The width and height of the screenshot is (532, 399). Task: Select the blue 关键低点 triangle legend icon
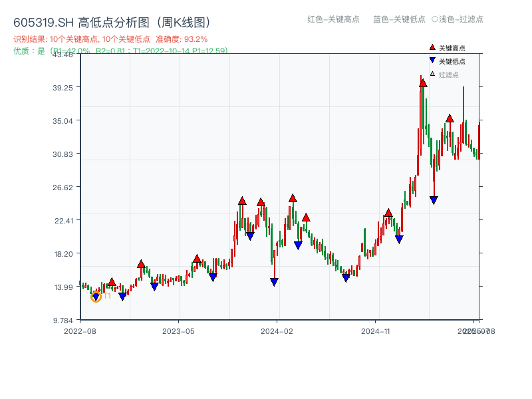tap(432, 60)
